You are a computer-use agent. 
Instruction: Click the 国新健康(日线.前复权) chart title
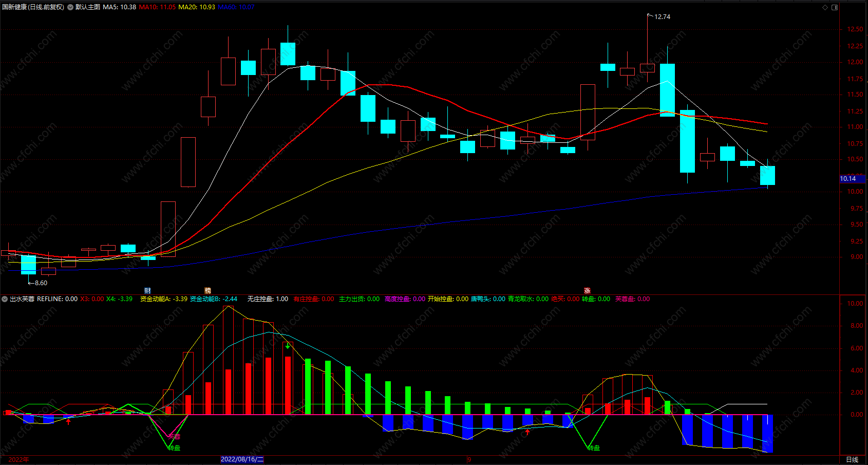[33, 7]
